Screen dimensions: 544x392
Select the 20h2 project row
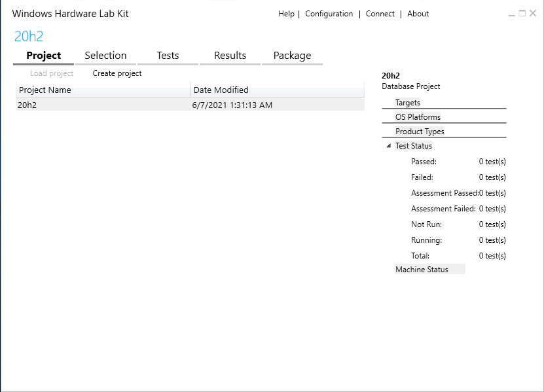click(x=190, y=105)
